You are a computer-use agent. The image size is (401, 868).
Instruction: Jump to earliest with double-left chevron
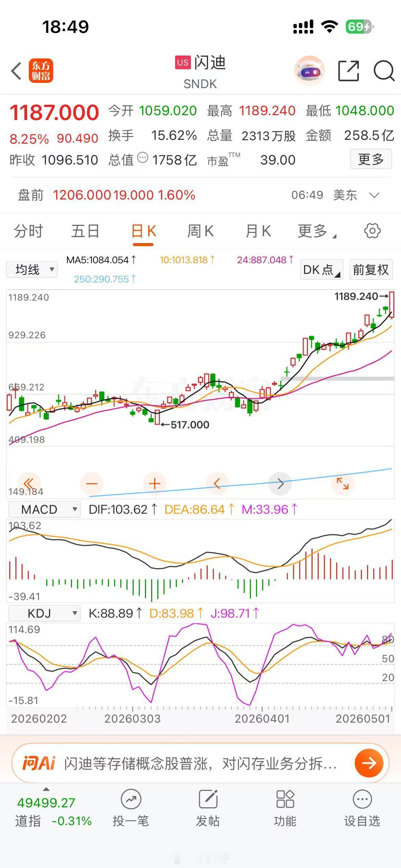29,484
